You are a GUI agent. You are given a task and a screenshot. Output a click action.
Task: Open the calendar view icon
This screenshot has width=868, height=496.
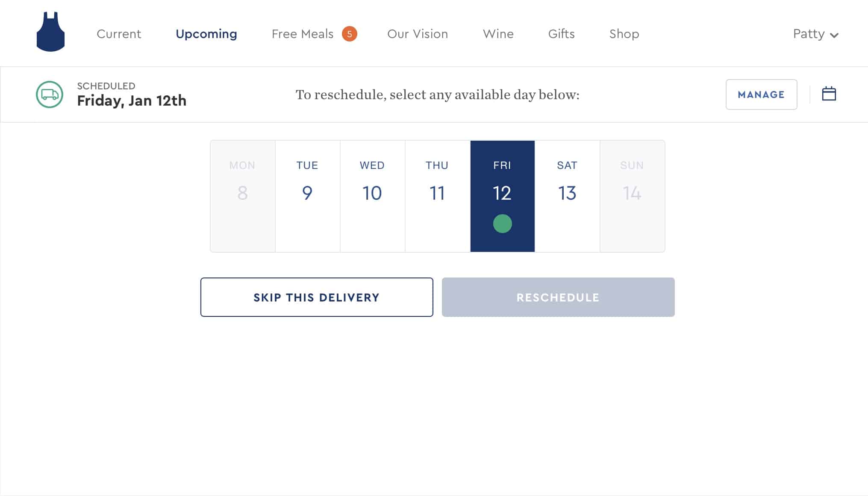click(829, 94)
